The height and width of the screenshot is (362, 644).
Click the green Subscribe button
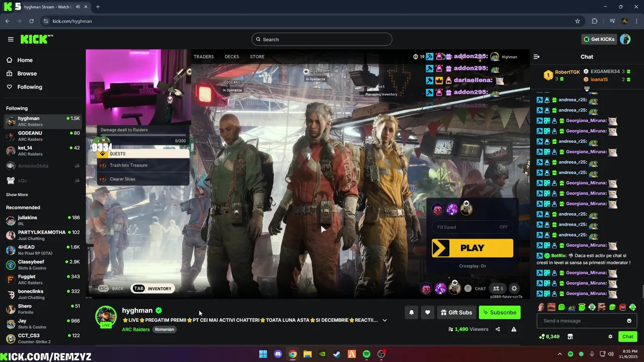pyautogui.click(x=500, y=312)
